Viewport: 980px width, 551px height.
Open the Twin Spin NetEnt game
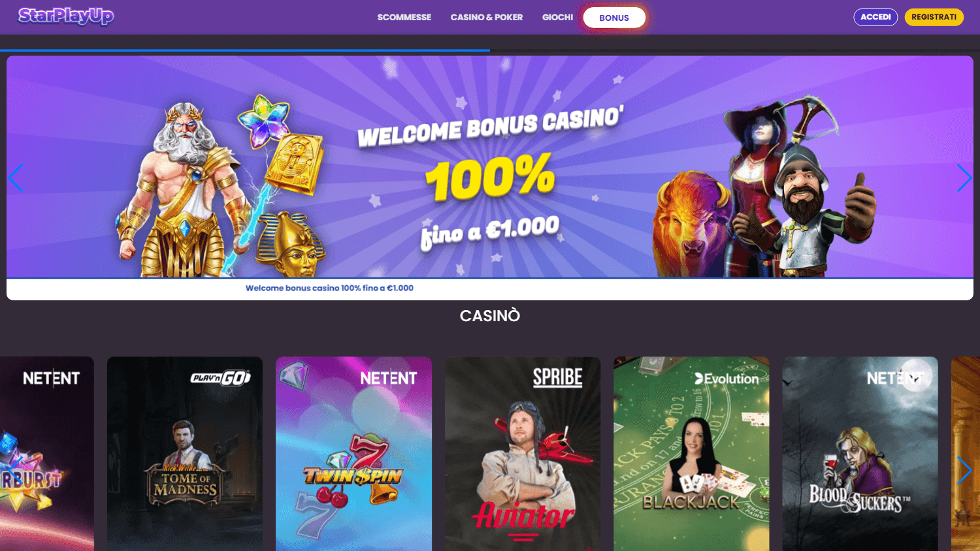click(x=353, y=454)
